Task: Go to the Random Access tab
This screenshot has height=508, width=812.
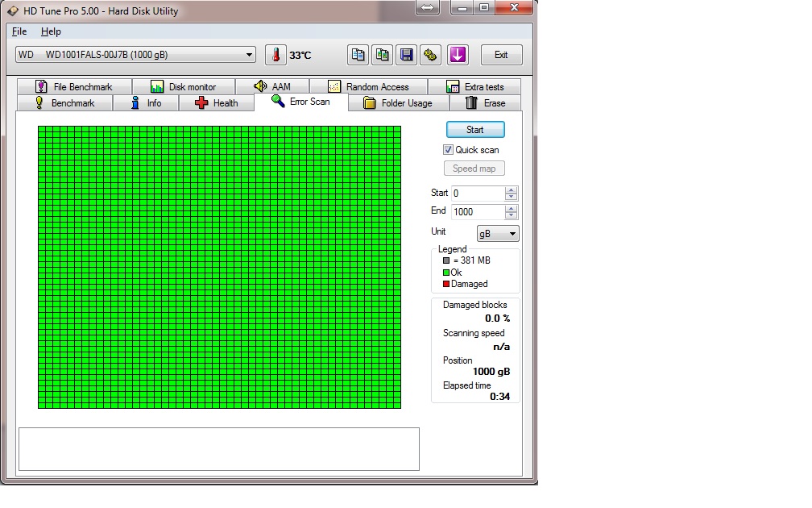Action: coord(369,86)
